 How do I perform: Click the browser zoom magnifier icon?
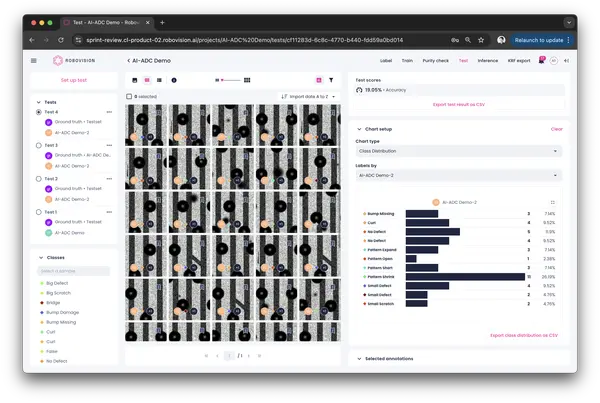point(468,40)
